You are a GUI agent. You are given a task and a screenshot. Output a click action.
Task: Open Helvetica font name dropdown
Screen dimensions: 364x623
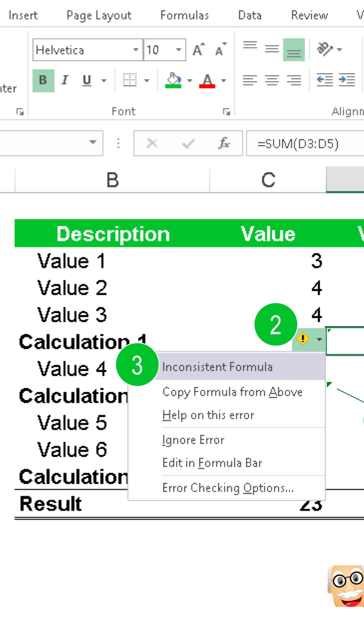(136, 50)
